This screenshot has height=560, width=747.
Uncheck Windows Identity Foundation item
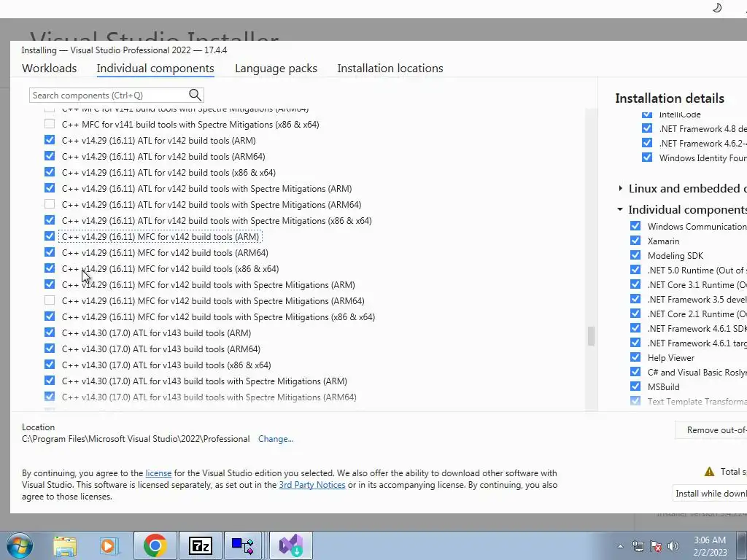(x=647, y=157)
